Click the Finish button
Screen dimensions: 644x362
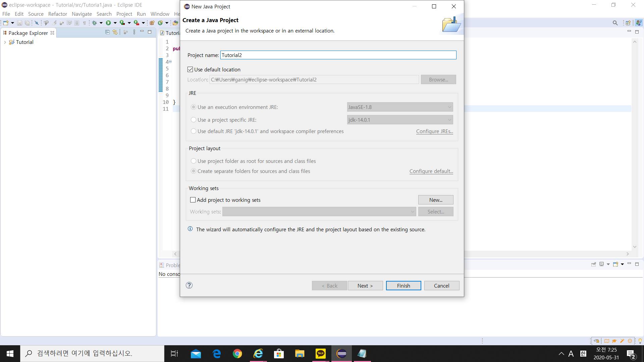(x=403, y=286)
